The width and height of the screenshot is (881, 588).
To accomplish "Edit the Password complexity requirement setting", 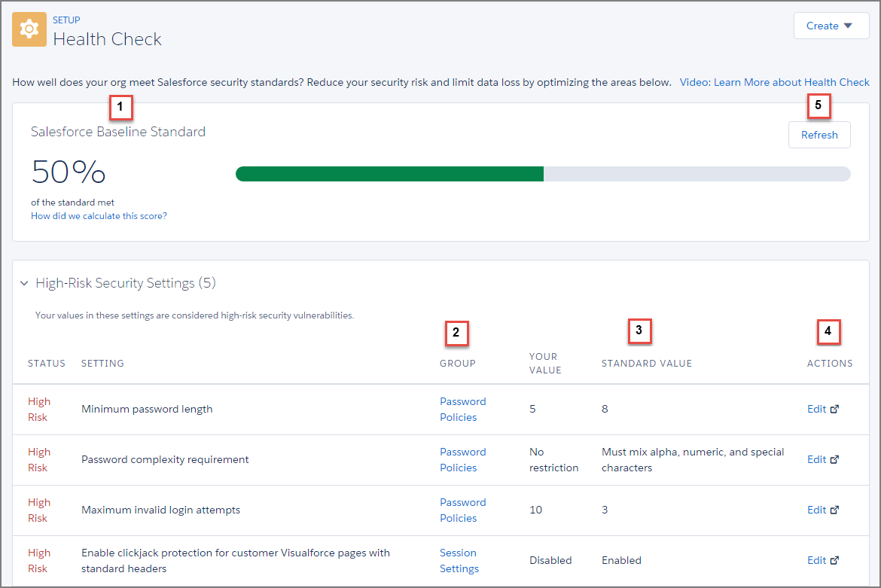I will pyautogui.click(x=816, y=459).
